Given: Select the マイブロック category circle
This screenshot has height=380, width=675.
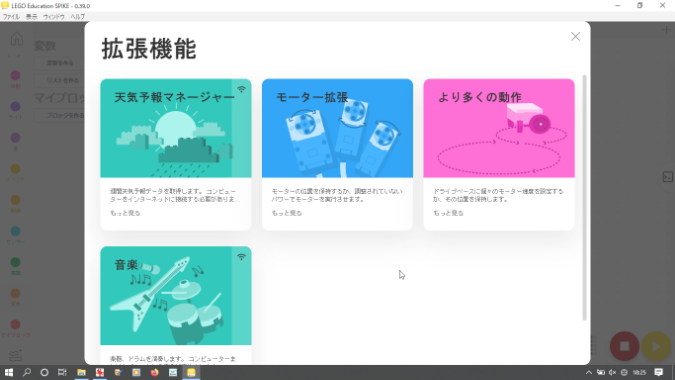Looking at the screenshot, I should tap(15, 324).
